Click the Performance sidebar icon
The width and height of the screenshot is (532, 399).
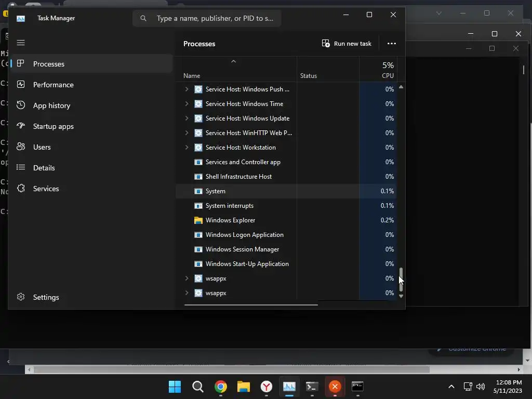point(21,84)
